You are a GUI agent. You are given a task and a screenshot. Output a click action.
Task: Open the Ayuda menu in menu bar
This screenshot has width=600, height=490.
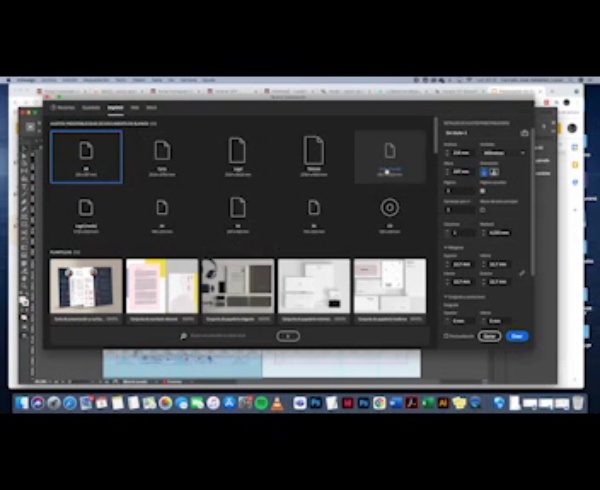pyautogui.click(x=209, y=80)
